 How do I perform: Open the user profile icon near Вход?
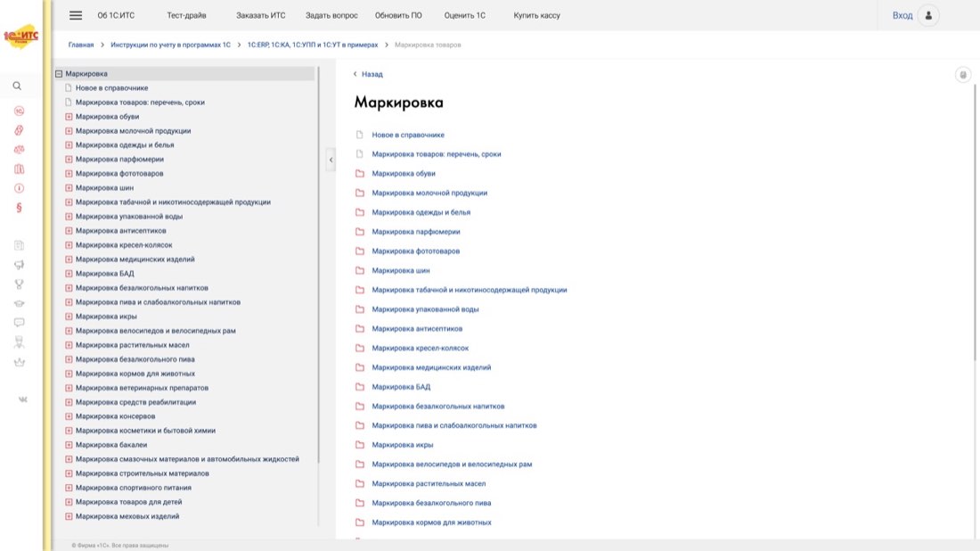[928, 16]
